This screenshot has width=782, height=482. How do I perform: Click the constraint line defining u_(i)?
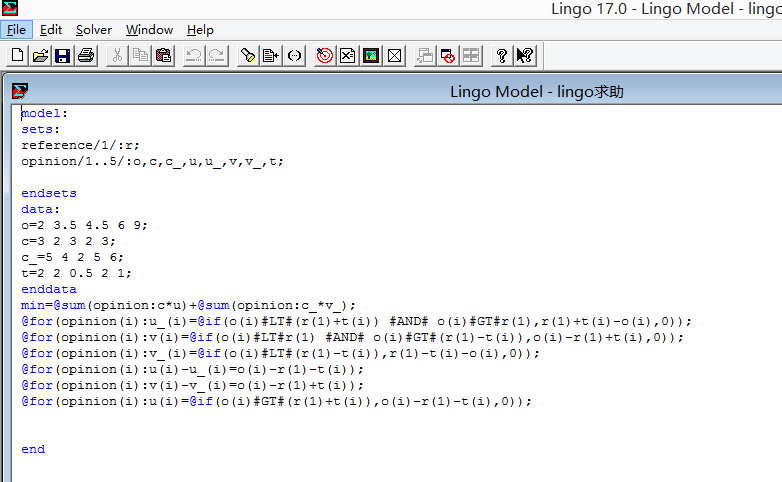coord(357,321)
